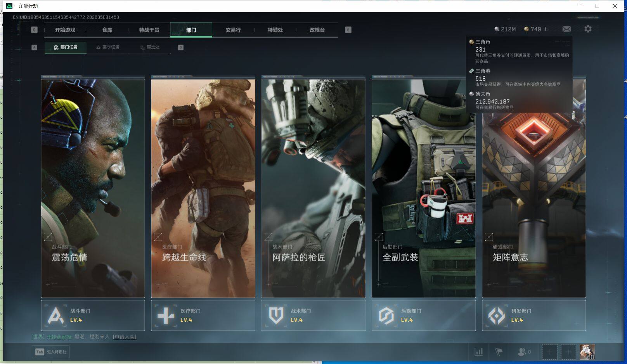Screen dimensions: 627x364
Task: Select the 医疗部门 LV.4 level panel
Action: 203,316
